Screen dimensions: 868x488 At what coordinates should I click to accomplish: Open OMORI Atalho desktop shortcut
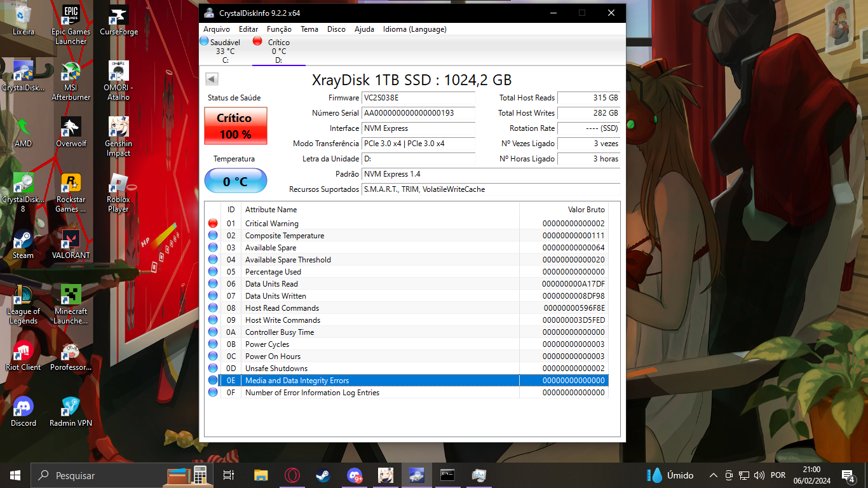118,81
